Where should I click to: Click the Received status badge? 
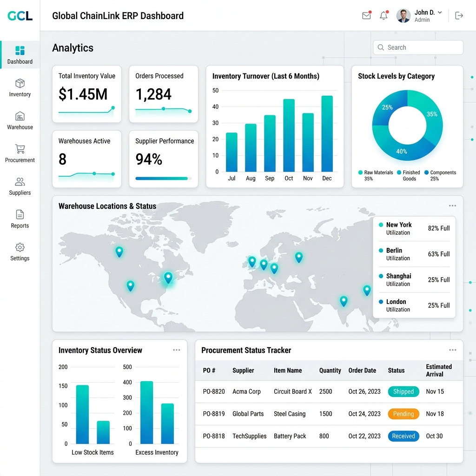pyautogui.click(x=403, y=436)
